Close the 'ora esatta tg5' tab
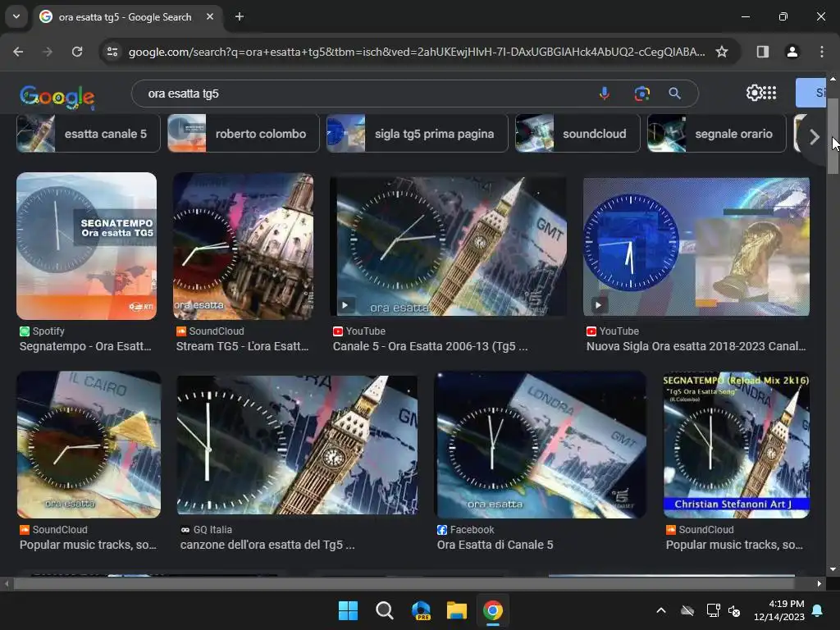 (210, 16)
